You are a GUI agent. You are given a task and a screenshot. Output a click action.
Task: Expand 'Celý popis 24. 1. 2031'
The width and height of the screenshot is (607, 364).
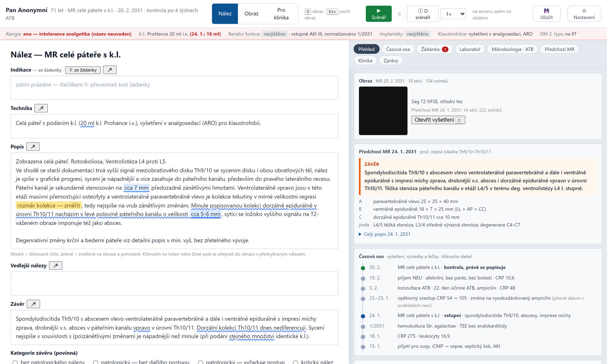(x=384, y=234)
